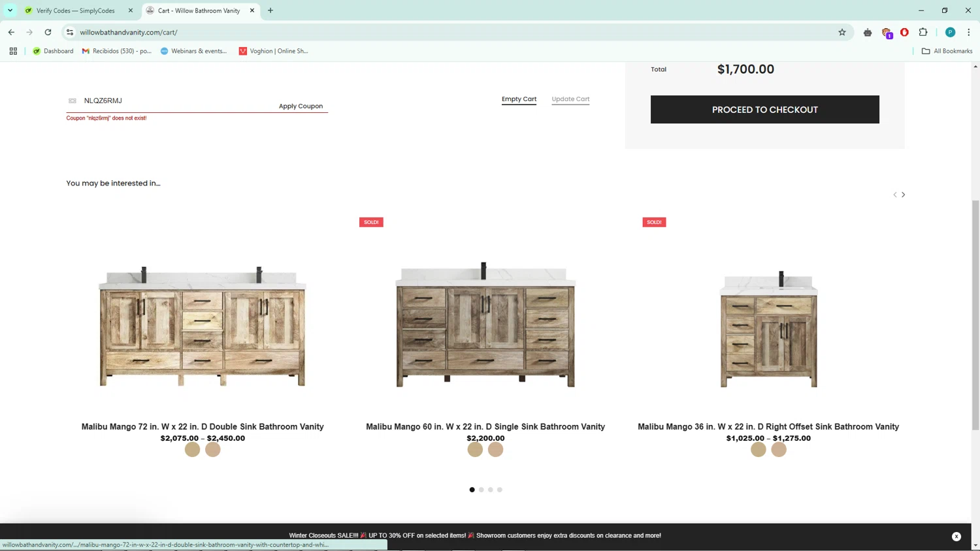This screenshot has height=551, width=980.
Task: Open the Webinars & events bookmark
Action: point(193,51)
